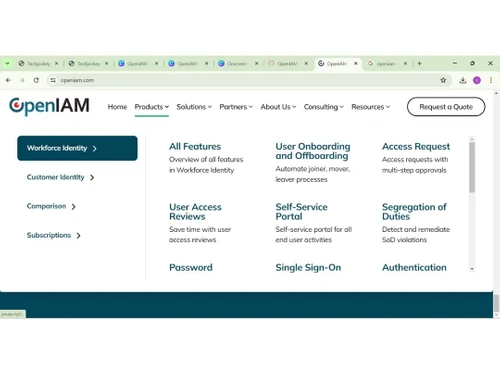500x375 pixels.
Task: Select the Workforce Identity category
Action: tap(77, 148)
